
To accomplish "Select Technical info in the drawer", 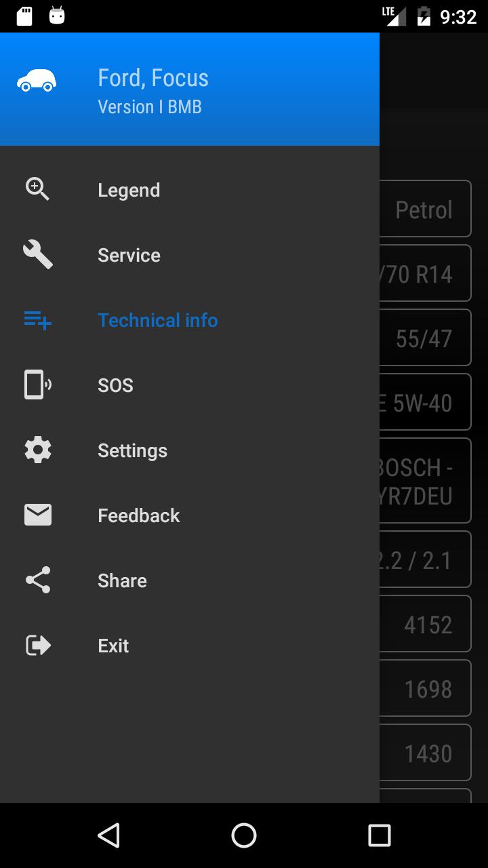I will tap(158, 320).
